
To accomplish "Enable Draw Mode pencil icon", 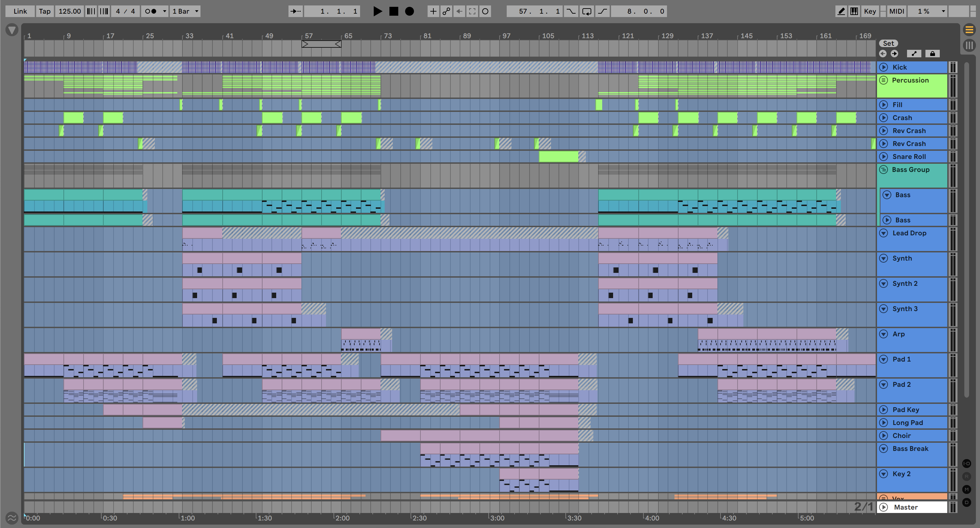I will coord(841,11).
